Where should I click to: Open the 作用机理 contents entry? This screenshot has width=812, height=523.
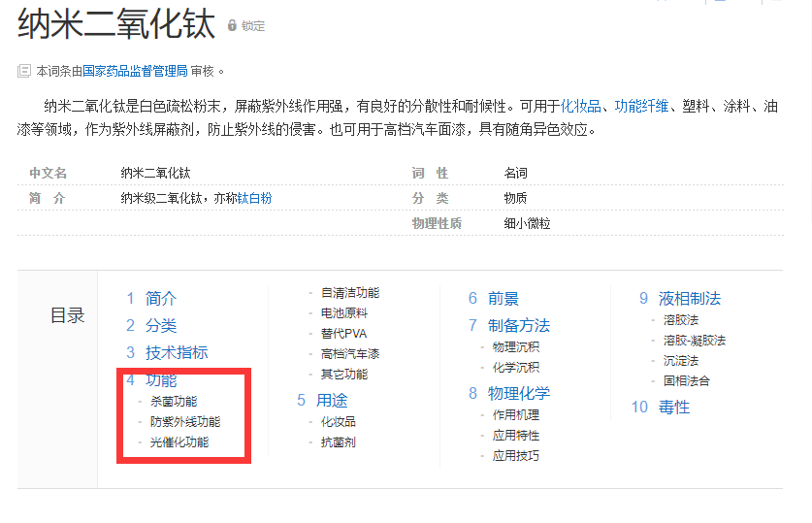(x=515, y=415)
